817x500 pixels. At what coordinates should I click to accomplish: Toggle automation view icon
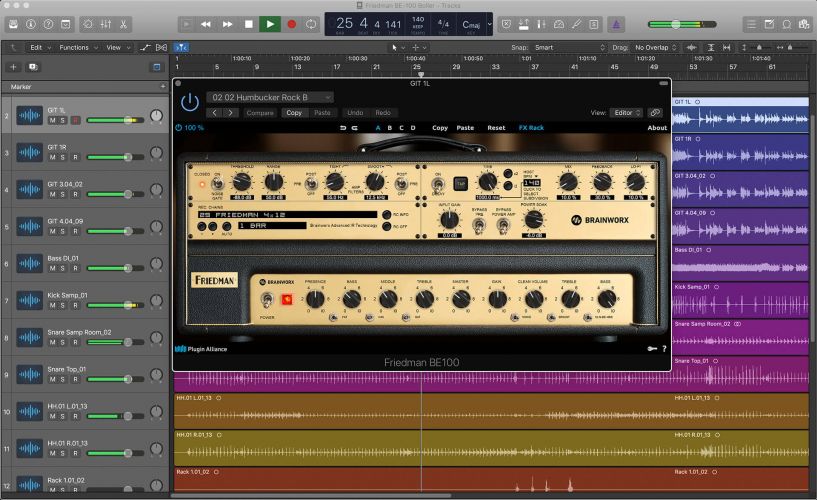coord(145,47)
